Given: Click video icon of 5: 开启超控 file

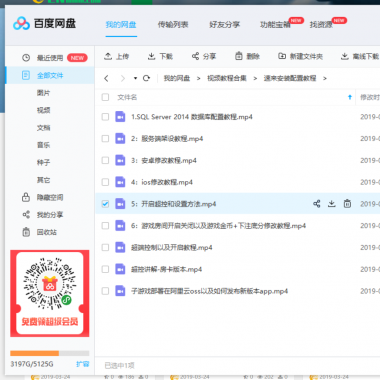Looking at the screenshot, I should click(120, 204).
